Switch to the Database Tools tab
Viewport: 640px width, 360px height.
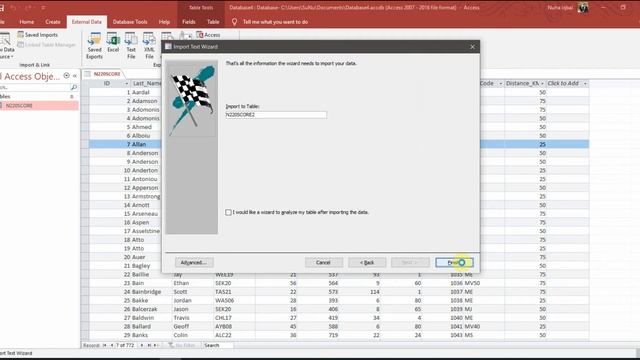[130, 22]
